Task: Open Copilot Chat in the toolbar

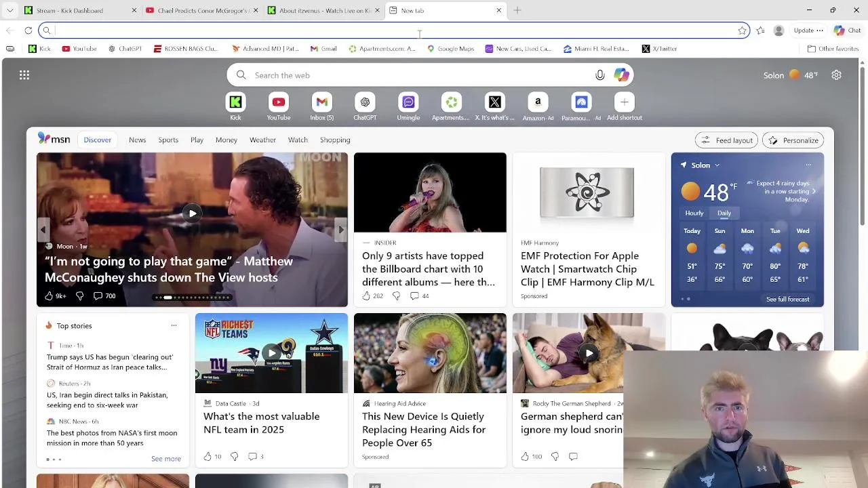Action: pos(847,30)
